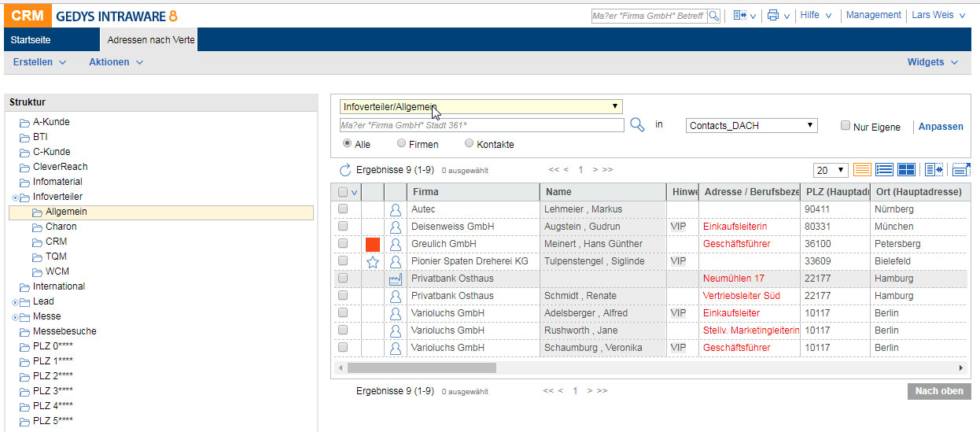This screenshot has width=980, height=432.
Task: Open the Erstellen menu
Action: click(39, 62)
